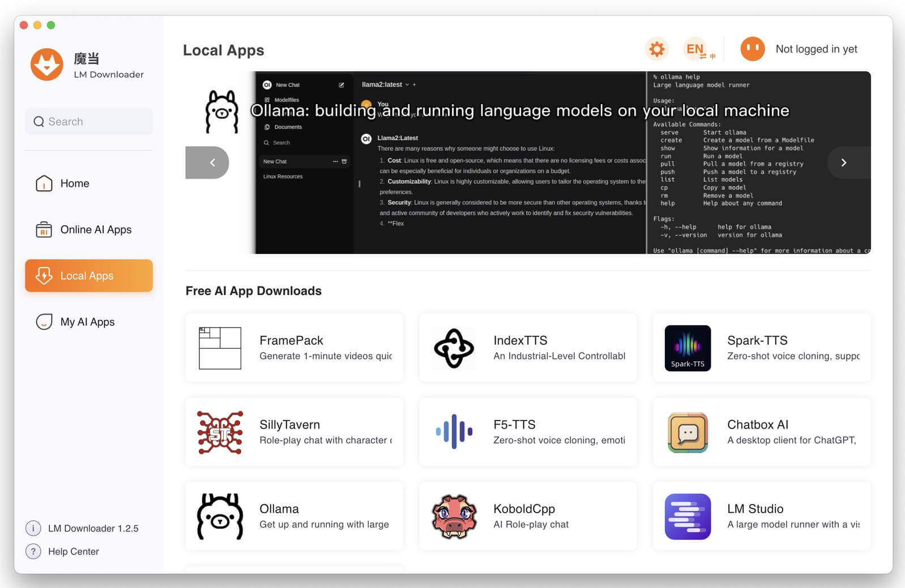Open the IndexTTS app title
Viewport: 905px width, 588px height.
click(520, 340)
